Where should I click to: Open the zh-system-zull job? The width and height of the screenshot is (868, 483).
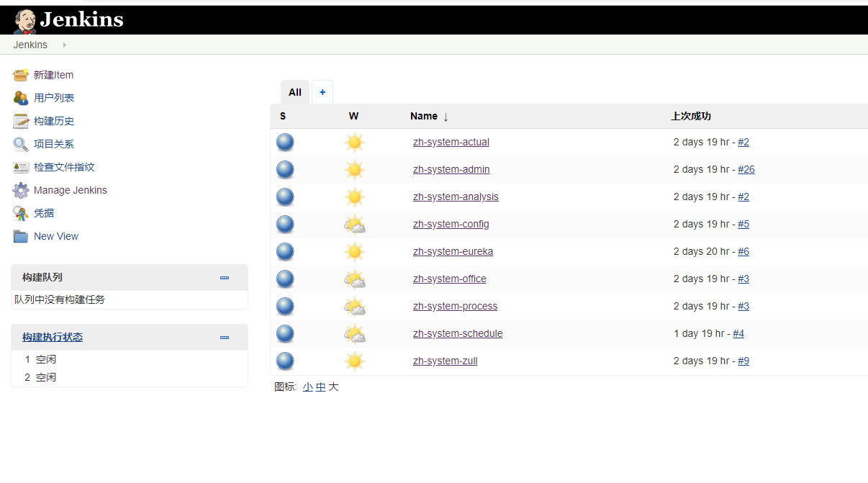pos(446,361)
